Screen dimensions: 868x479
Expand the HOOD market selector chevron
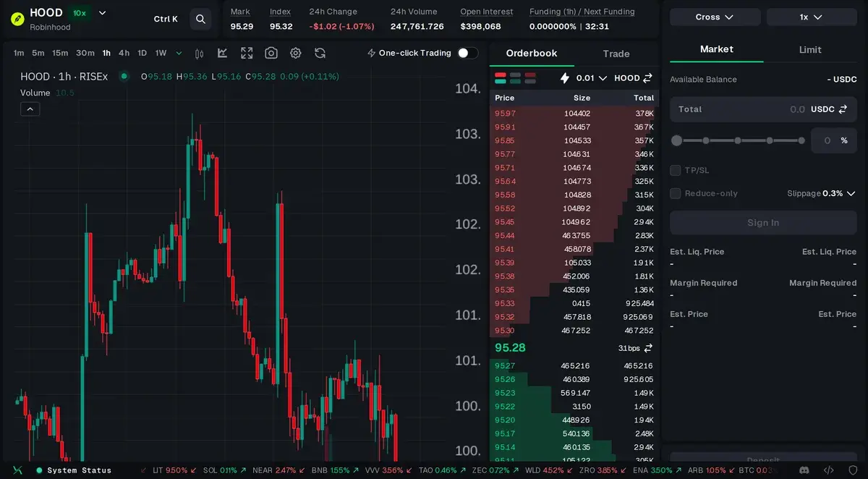102,13
